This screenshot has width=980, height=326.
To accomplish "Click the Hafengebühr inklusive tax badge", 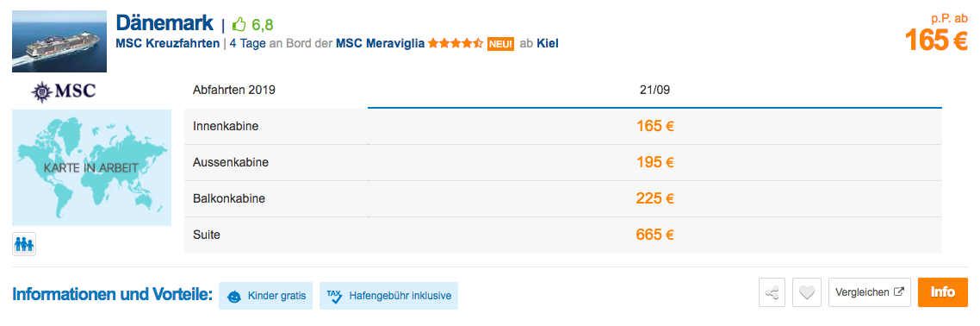I will (x=388, y=295).
